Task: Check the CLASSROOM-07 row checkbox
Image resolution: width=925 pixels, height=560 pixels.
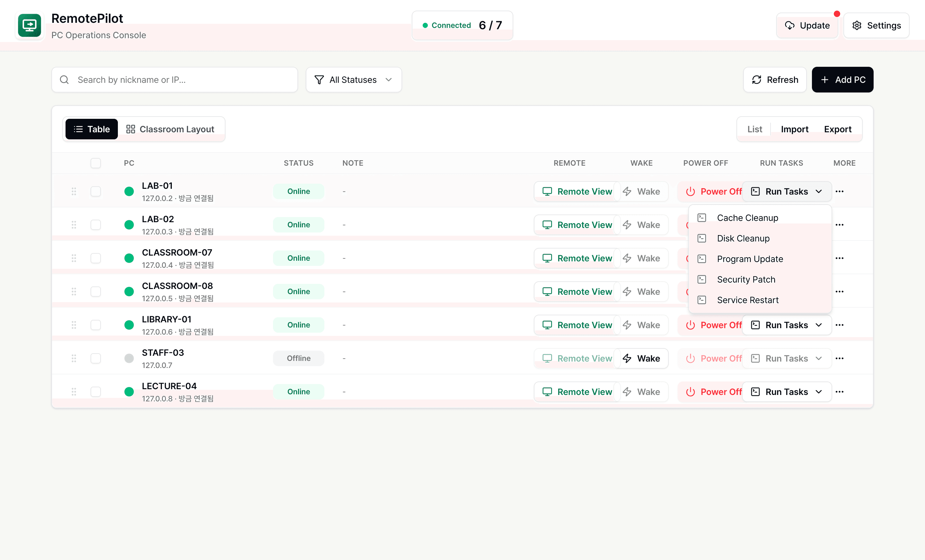Action: 96,258
